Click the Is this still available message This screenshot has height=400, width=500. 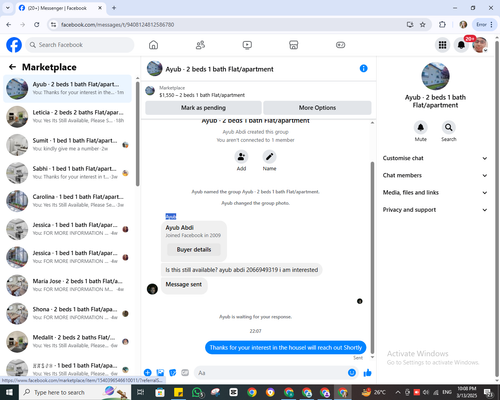point(242,270)
